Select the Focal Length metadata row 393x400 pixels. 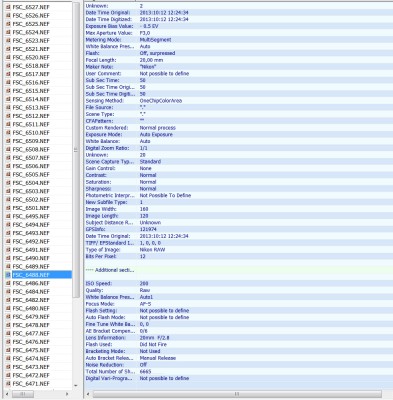point(238,60)
